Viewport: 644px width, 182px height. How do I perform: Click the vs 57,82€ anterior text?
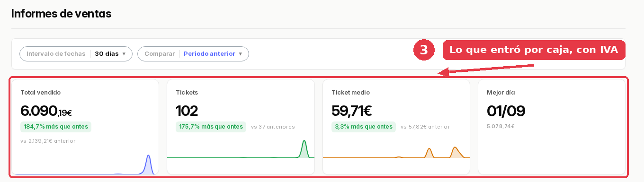[425, 127]
